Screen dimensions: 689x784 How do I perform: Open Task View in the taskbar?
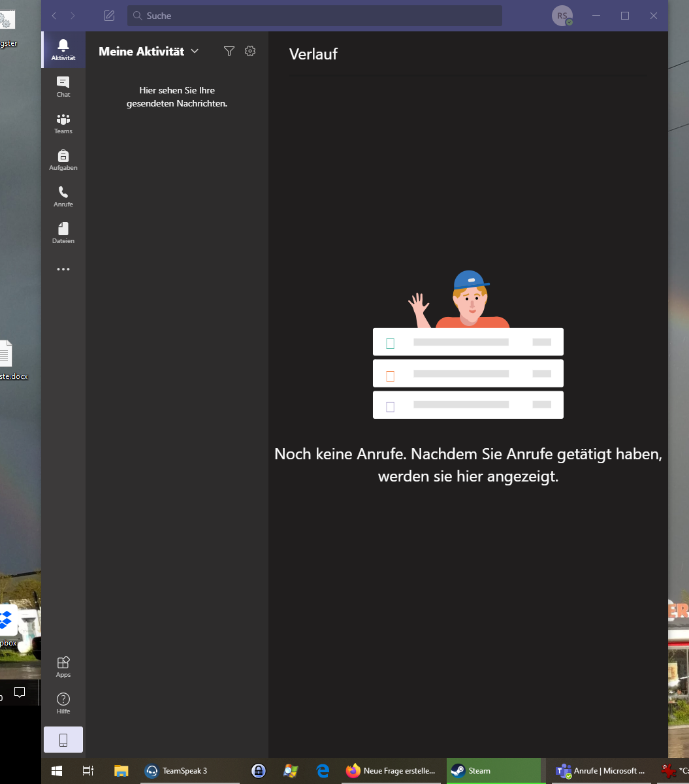click(x=88, y=771)
